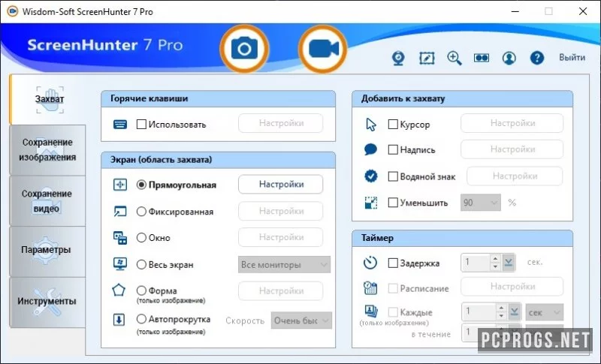Select the Прямоугольная radio button

coord(141,185)
